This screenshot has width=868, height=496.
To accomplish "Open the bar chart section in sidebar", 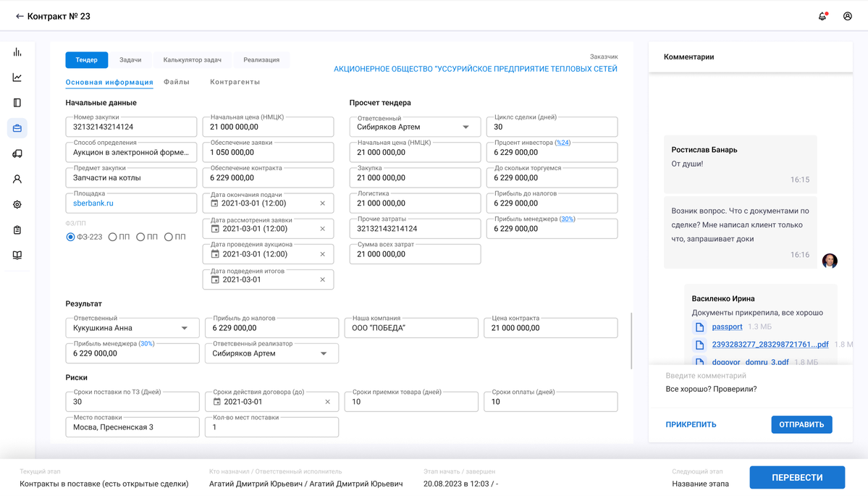I will pyautogui.click(x=17, y=52).
